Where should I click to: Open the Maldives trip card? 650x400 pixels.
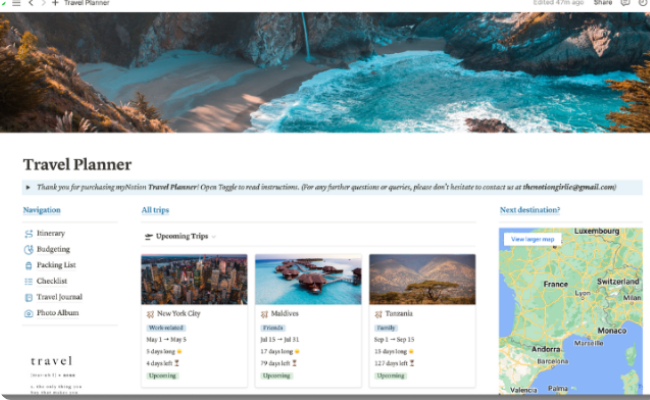(308, 320)
